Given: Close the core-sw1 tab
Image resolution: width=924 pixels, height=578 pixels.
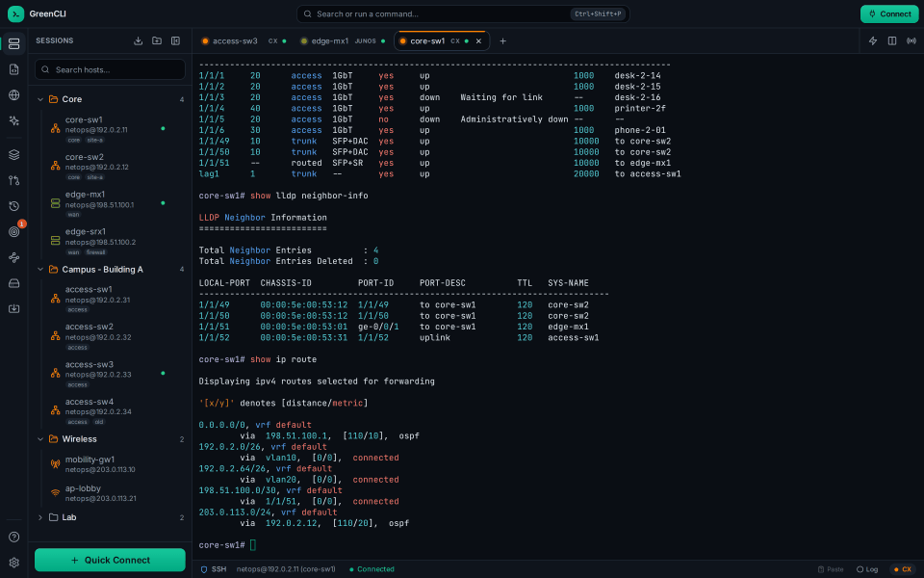Looking at the screenshot, I should 478,41.
